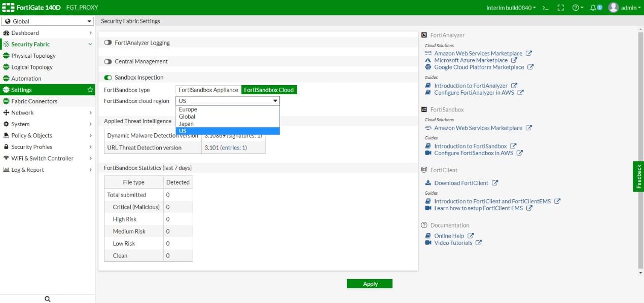Click the download icon for FortiClient
This screenshot has width=644, height=303.
(428, 183)
